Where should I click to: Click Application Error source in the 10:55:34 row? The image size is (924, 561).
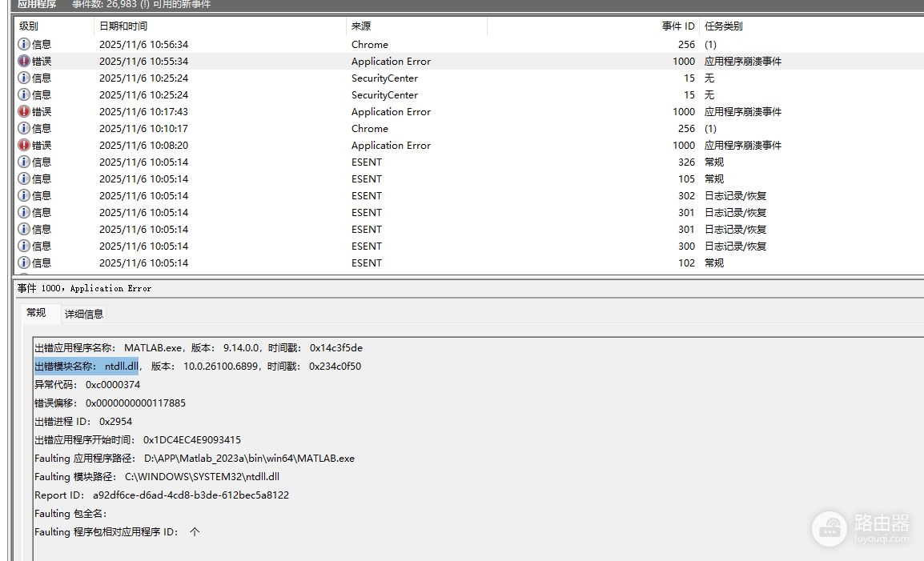coord(391,62)
